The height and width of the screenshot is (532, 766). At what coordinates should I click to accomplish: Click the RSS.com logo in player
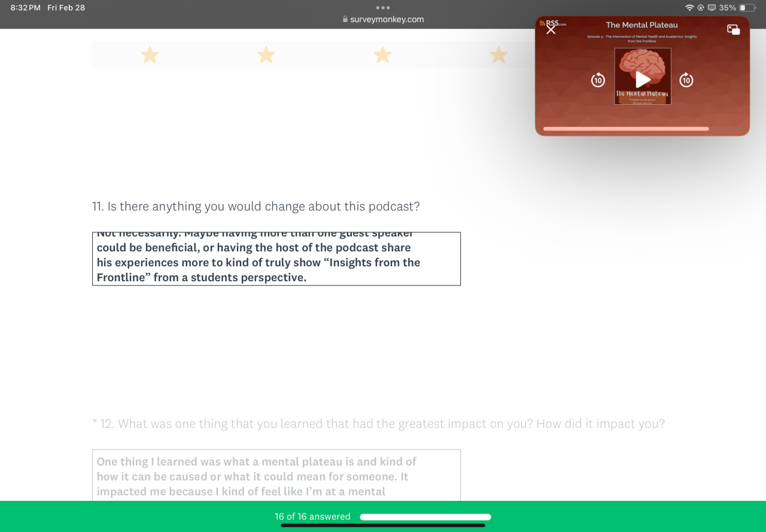(553, 23)
